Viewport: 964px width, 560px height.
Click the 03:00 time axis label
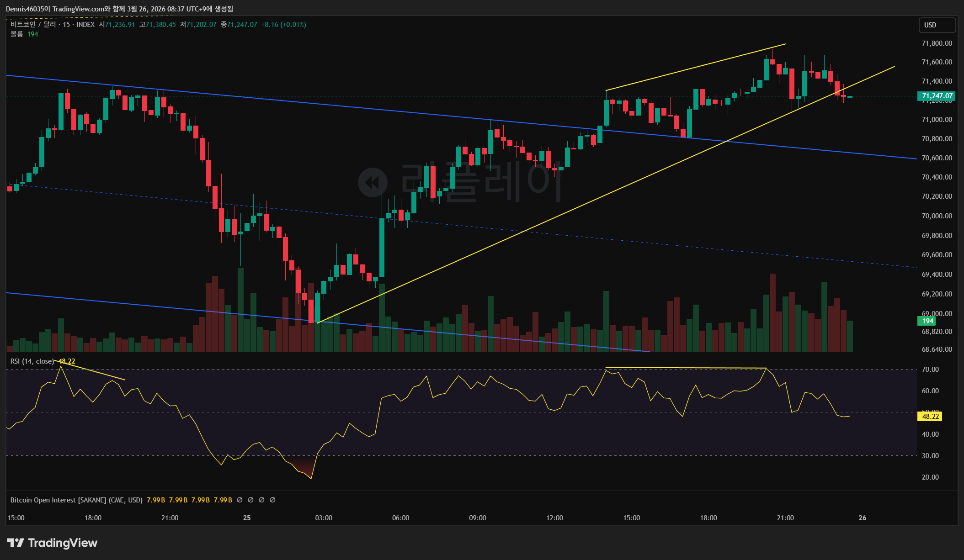click(324, 518)
